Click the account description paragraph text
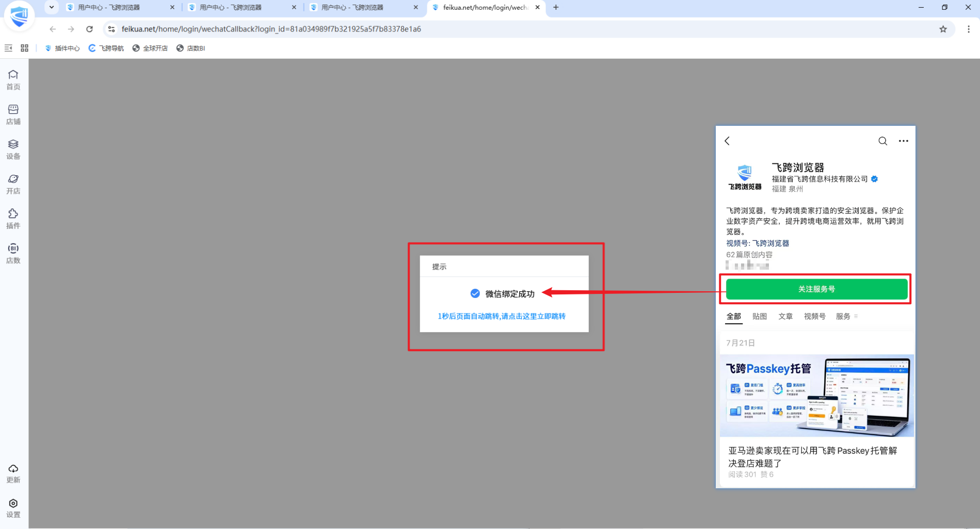The image size is (980, 529). click(815, 221)
